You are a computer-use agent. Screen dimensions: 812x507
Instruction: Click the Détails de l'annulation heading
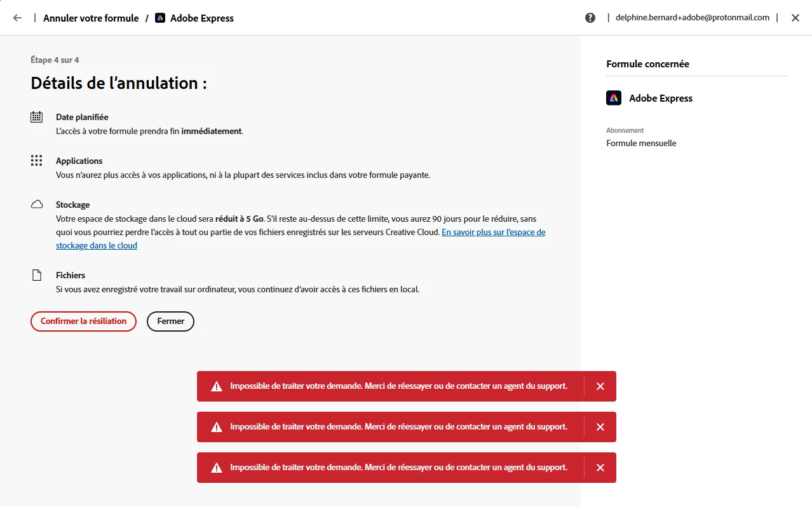click(119, 83)
